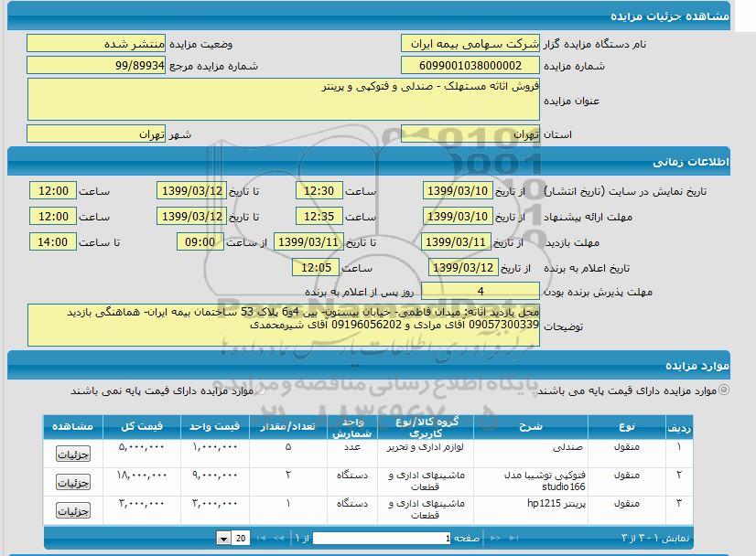Sort by column header نوع
Screen dimensions: 756x556
tap(627, 427)
